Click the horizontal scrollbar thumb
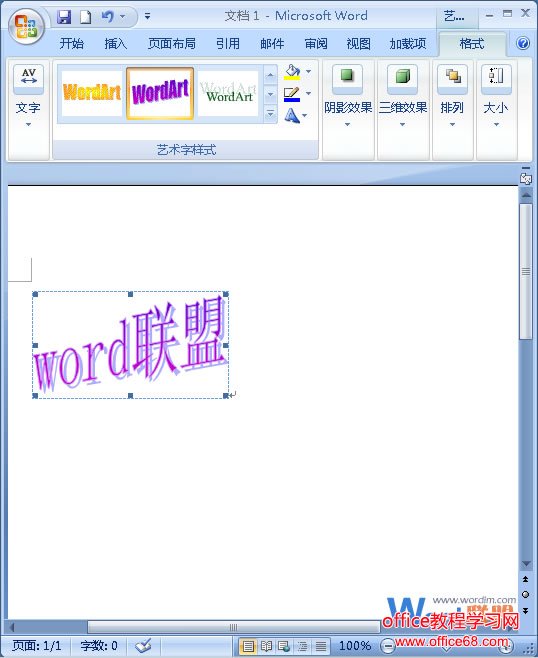The height and width of the screenshot is (658, 538). coord(234,627)
